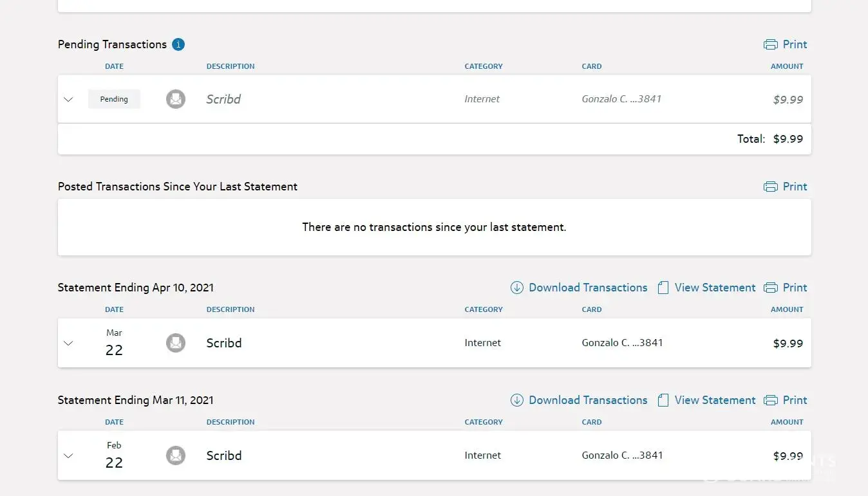Click the Pending status badge
The width and height of the screenshot is (868, 496).
[114, 99]
